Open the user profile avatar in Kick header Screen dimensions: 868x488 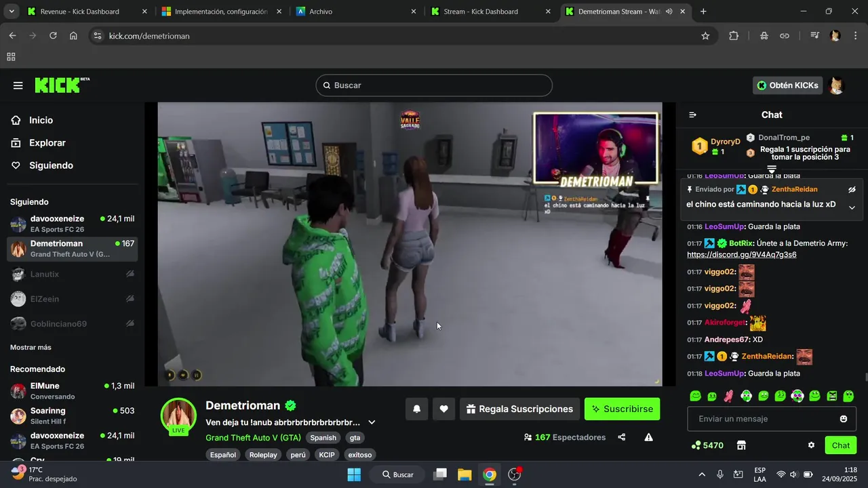[x=837, y=85]
